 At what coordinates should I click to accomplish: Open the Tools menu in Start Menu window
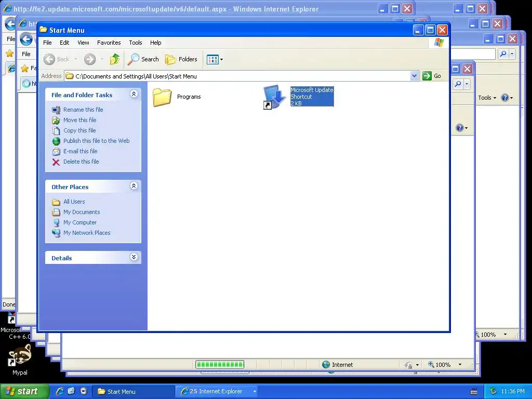(x=136, y=43)
